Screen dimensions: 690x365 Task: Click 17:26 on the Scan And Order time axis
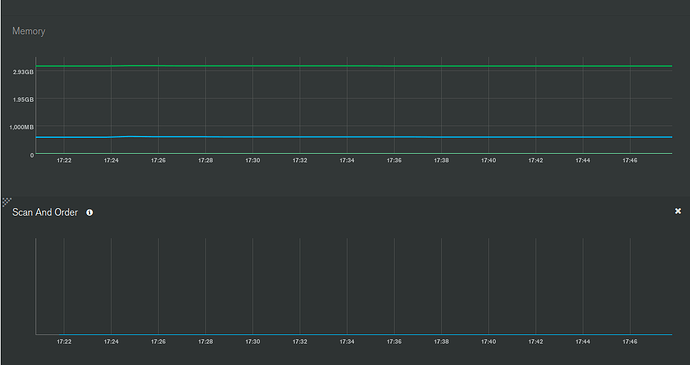point(158,342)
